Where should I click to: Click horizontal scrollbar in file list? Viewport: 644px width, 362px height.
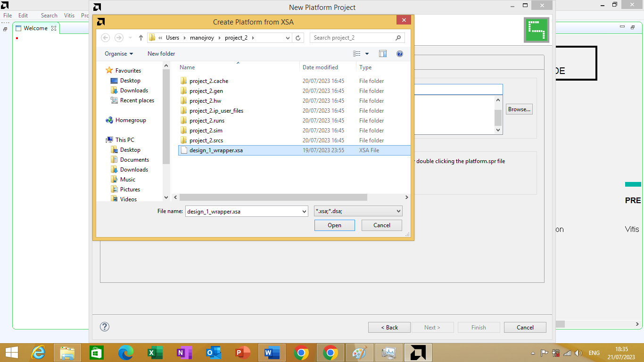click(x=273, y=197)
